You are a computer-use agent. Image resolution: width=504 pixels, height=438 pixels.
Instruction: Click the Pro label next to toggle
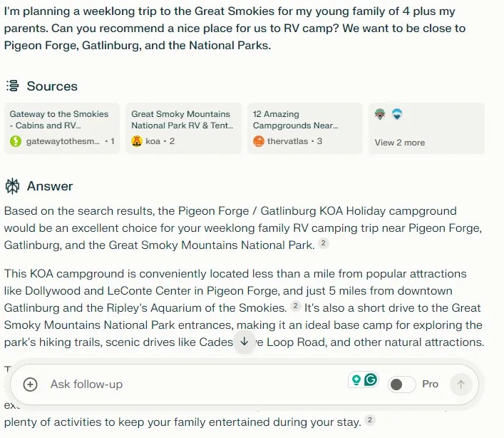point(430,384)
